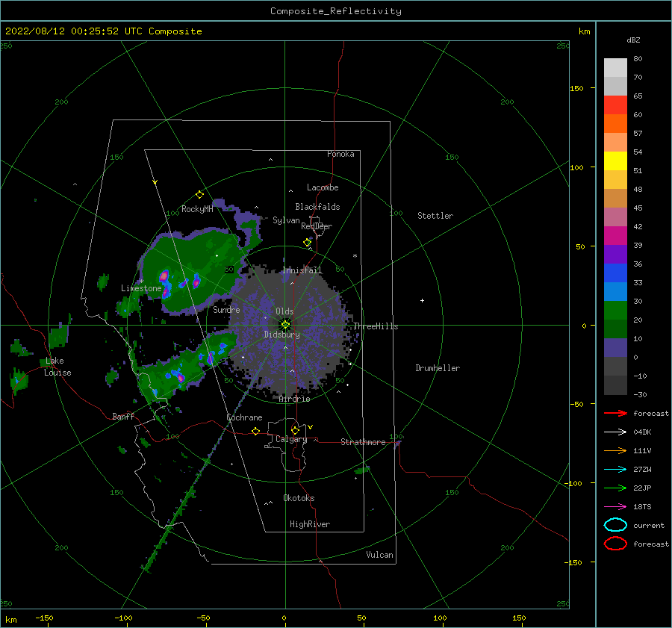Select the orange 57-60 dBZ color swatch
Image resolution: width=672 pixels, height=628 pixels.
point(615,124)
